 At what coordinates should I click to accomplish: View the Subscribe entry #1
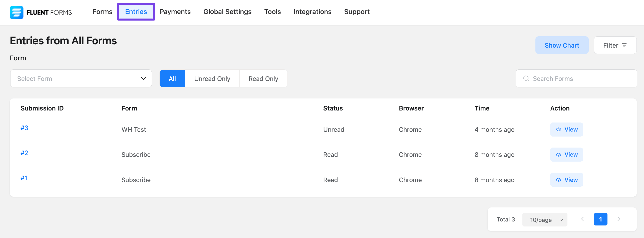[x=566, y=180]
